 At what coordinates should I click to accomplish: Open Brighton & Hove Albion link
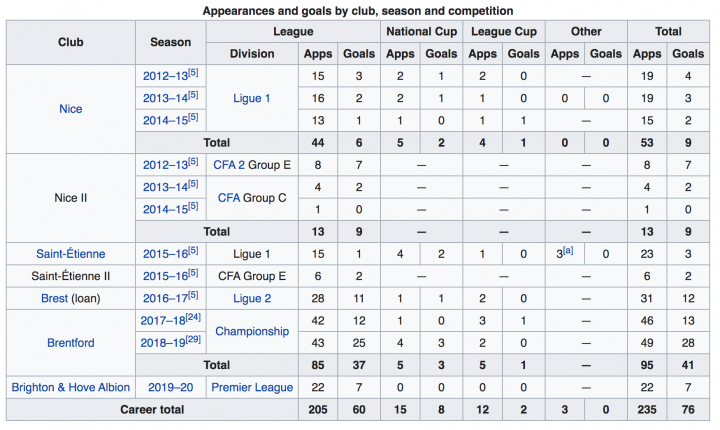click(71, 387)
